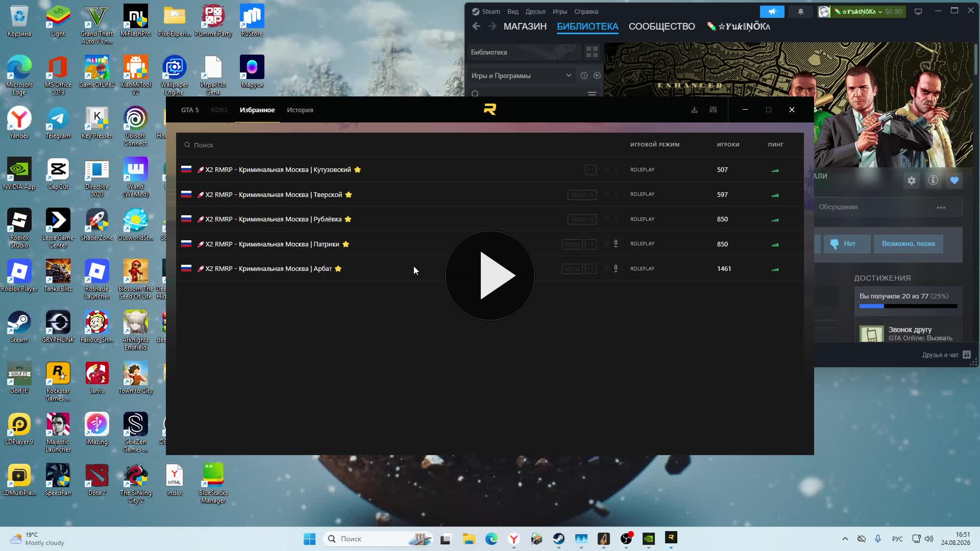
Task: Open Steam notifications bell
Action: pos(801,11)
